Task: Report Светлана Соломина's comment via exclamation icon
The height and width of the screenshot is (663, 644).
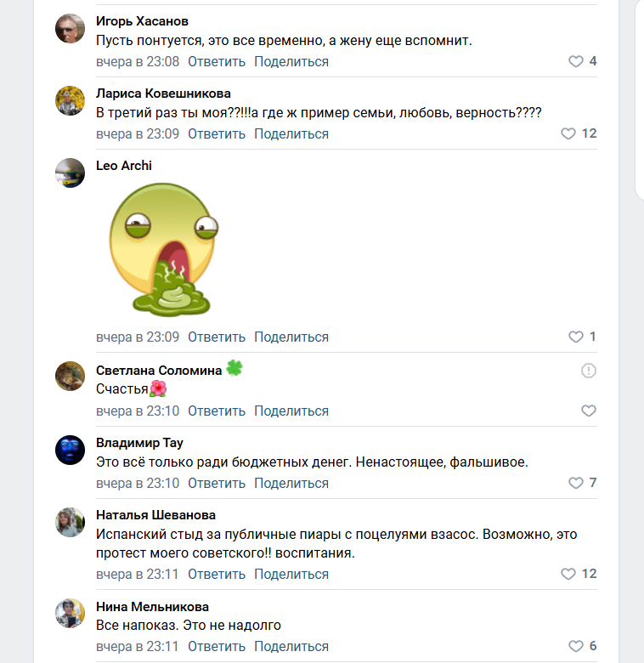Action: [x=589, y=371]
